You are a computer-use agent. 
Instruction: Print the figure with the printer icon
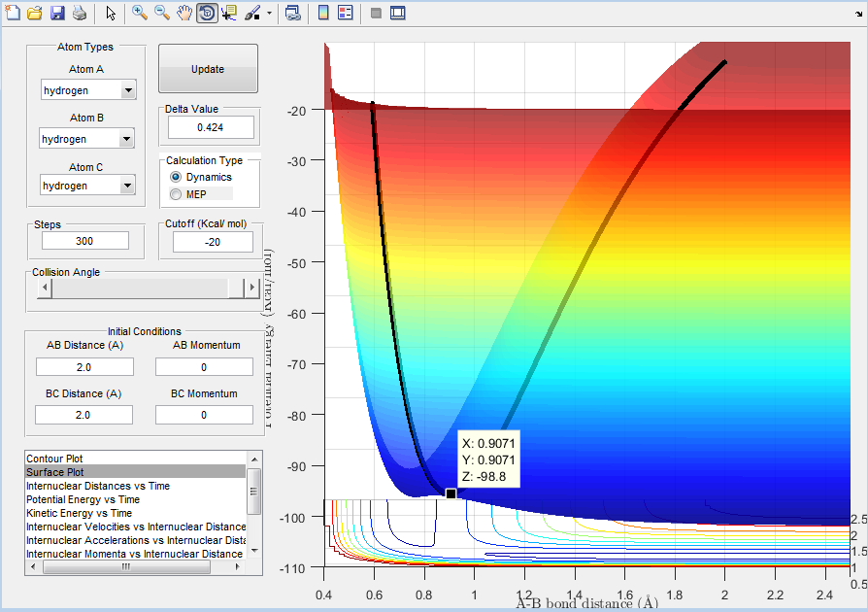click(x=80, y=14)
